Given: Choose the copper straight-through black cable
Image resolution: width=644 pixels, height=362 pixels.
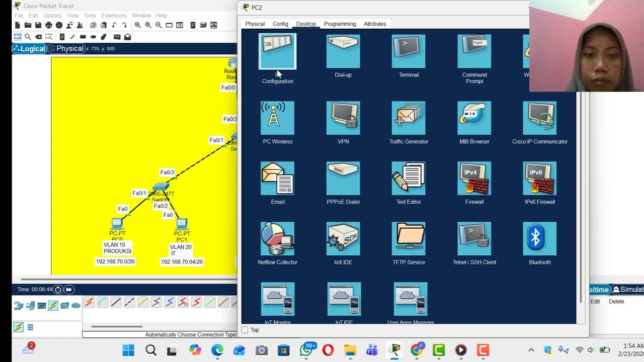Looking at the screenshot, I should (116, 302).
